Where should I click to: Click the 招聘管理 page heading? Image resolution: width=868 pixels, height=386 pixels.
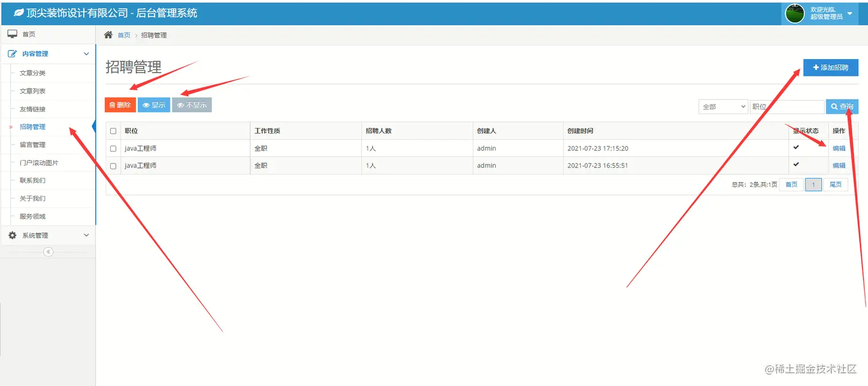(x=134, y=67)
